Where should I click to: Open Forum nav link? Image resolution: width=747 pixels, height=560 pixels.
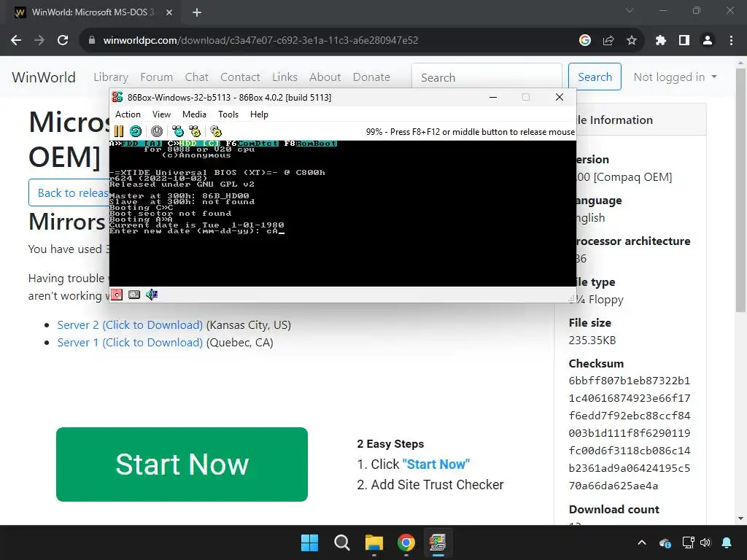pyautogui.click(x=156, y=77)
